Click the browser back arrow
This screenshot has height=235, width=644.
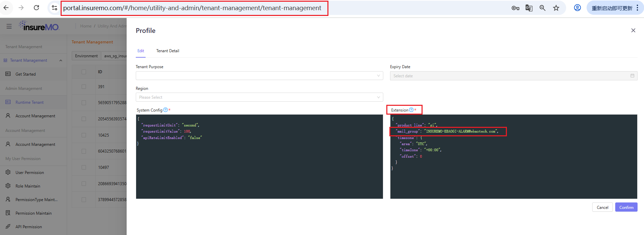pyautogui.click(x=6, y=8)
